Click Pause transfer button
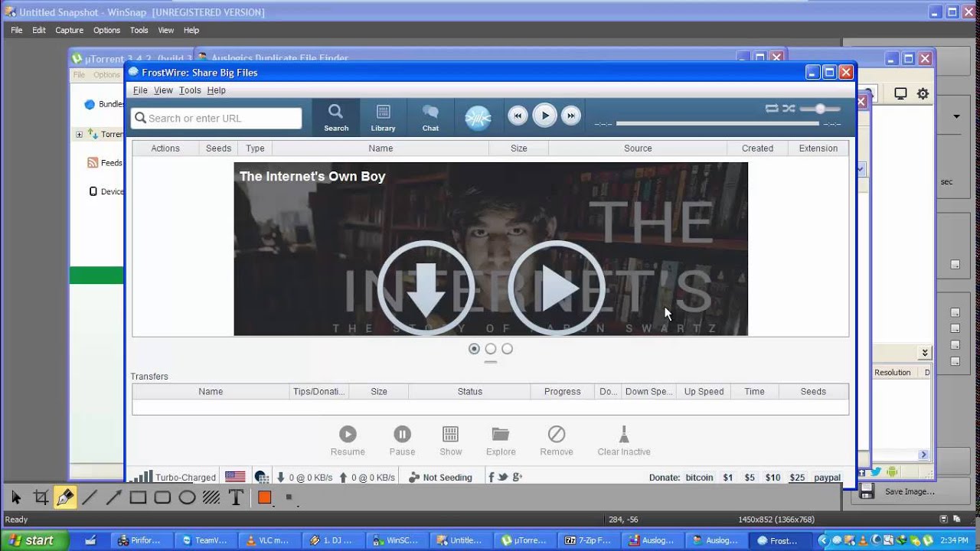This screenshot has height=551, width=980. click(x=402, y=442)
